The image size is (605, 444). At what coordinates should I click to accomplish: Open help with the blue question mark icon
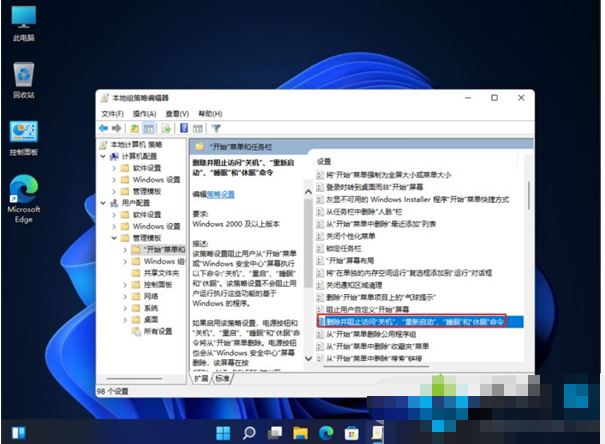pos(184,128)
